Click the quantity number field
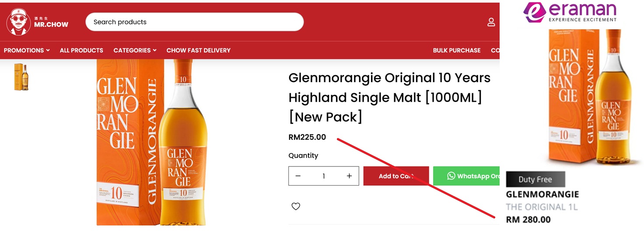 pyautogui.click(x=324, y=176)
